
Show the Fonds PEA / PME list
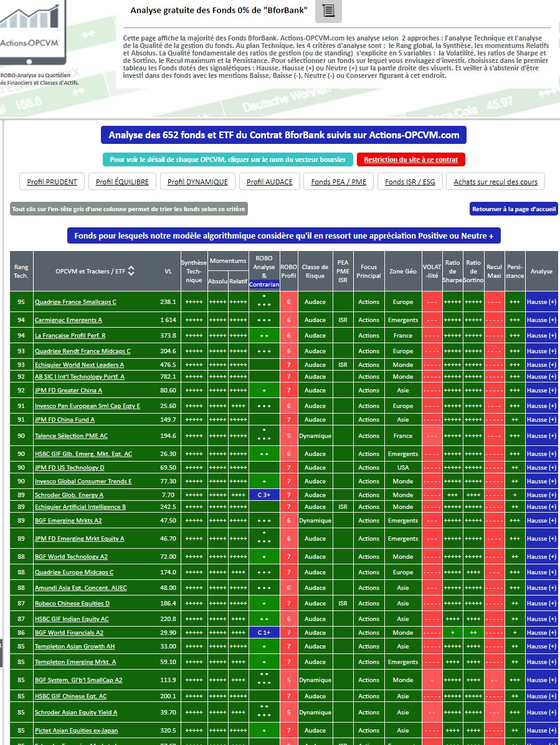339,181
